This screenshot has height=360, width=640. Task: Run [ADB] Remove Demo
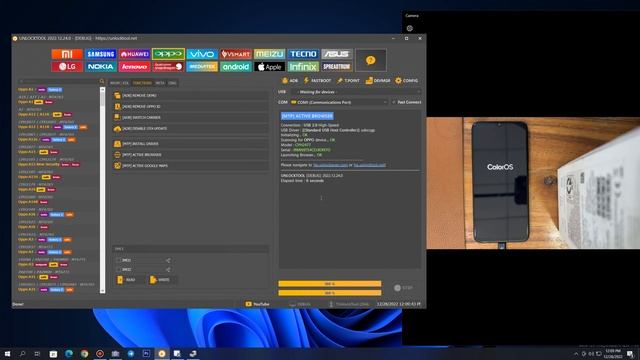(191, 96)
